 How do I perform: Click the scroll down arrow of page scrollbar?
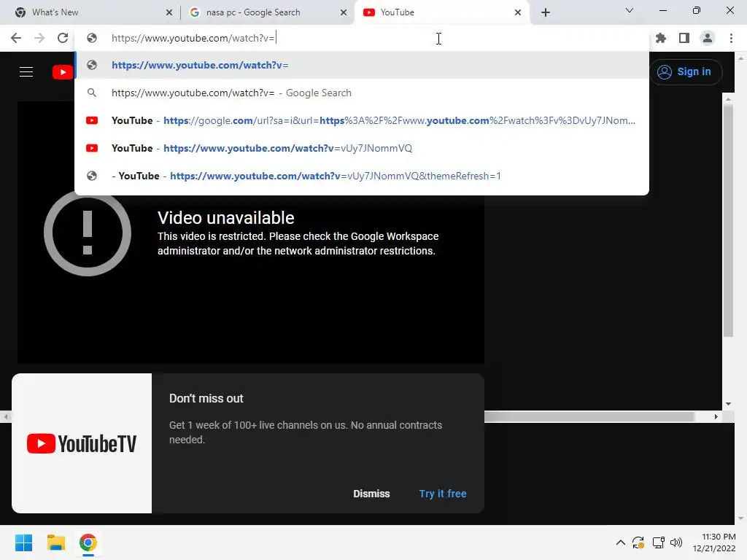point(728,404)
